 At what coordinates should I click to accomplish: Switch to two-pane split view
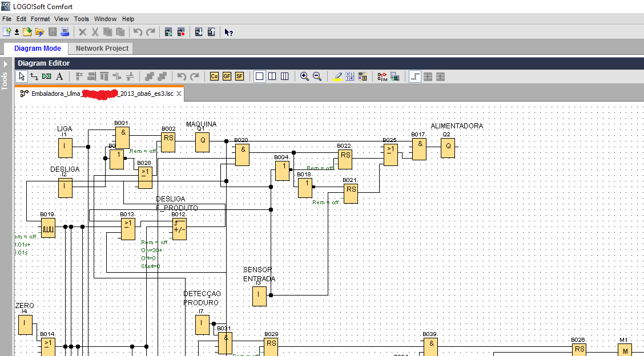272,76
